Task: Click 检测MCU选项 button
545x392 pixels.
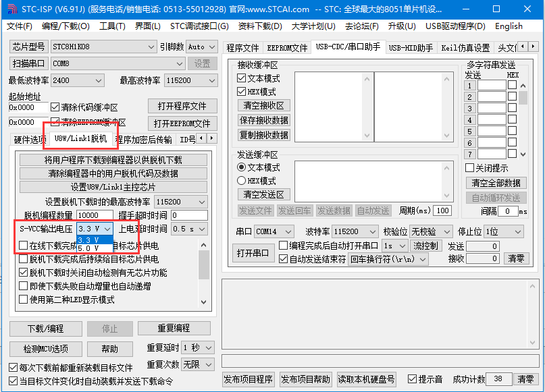Action: pyautogui.click(x=45, y=349)
